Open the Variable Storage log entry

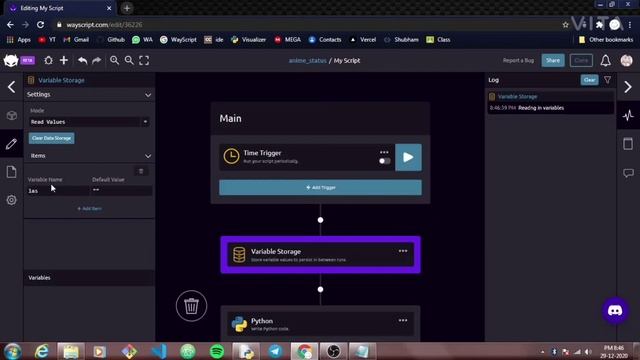(551, 102)
